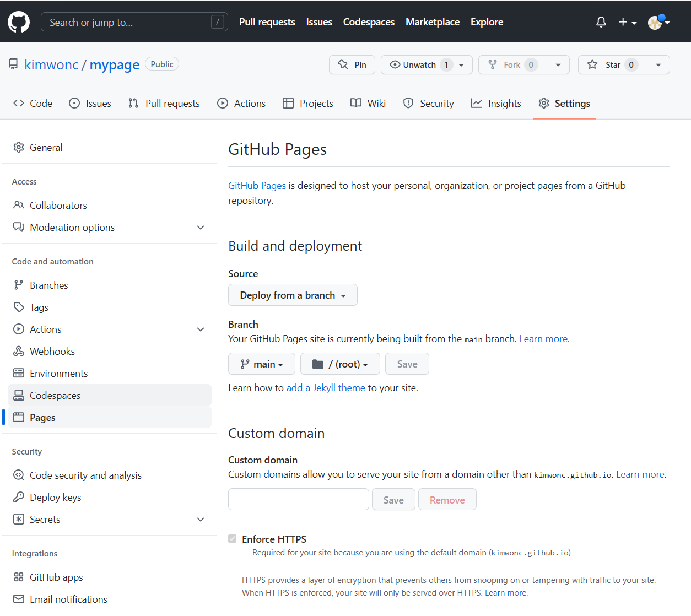Screen dimensions: 691x616
Task: Open Deploy keys settings
Action: 110,497
